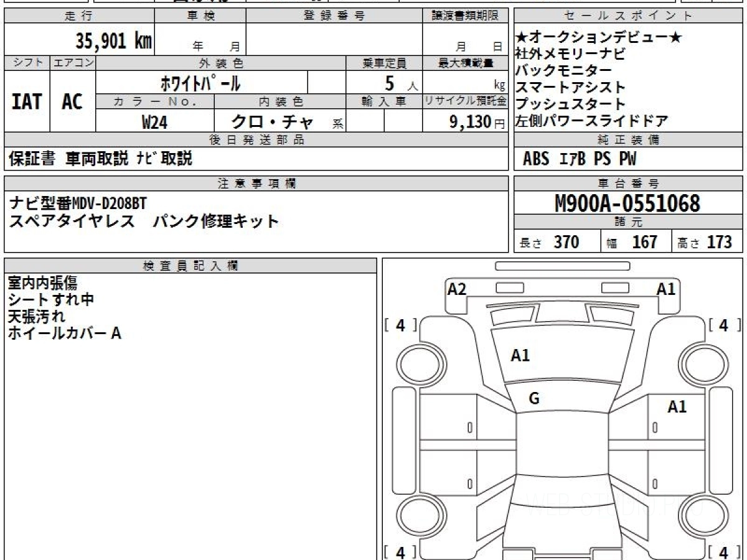Select 社外メモリーナビ sales point
747x560 pixels.
point(571,54)
